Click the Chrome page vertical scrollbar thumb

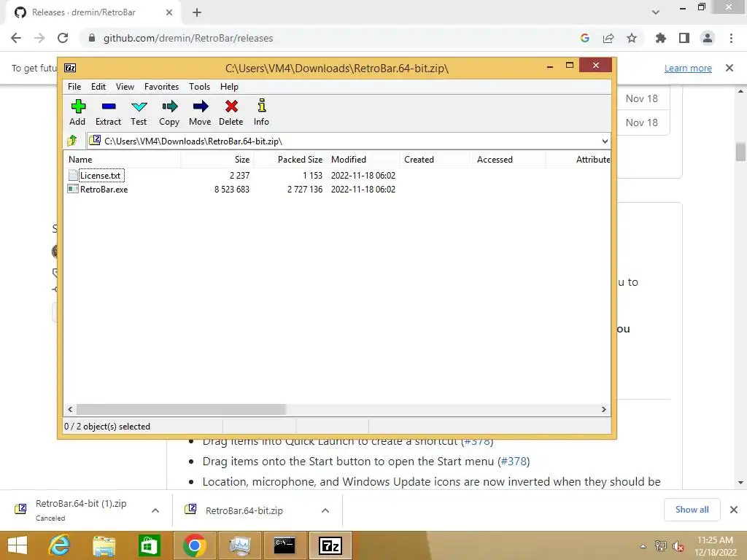click(740, 152)
